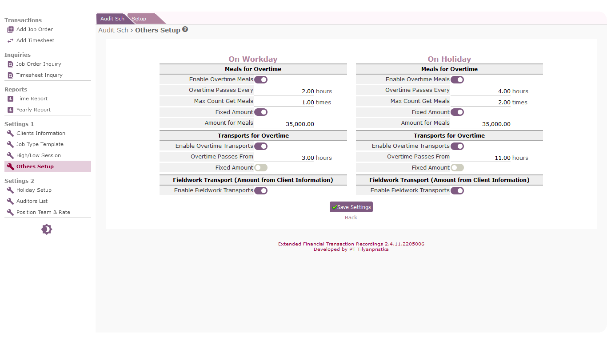Click the Save Settings button

coord(351,207)
